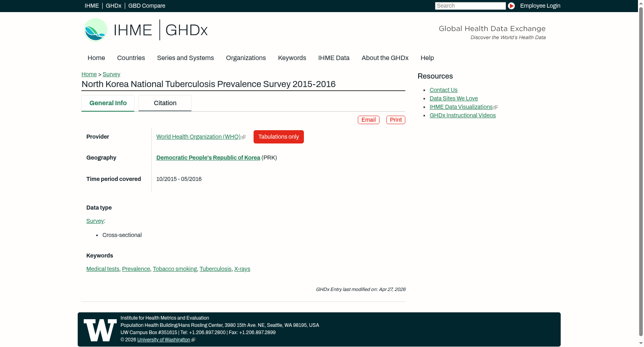
Task: Click the red search submit arrow icon
Action: click(511, 6)
